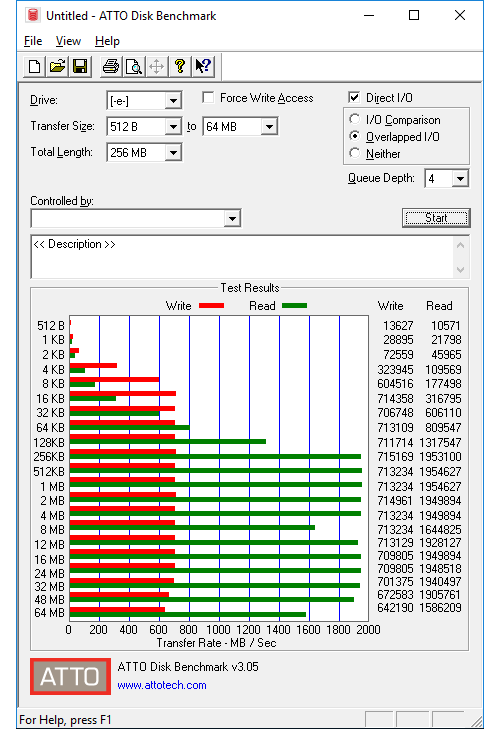The image size is (500, 729).
Task: Expand the 512 B transfer size dropdown
Action: [173, 126]
